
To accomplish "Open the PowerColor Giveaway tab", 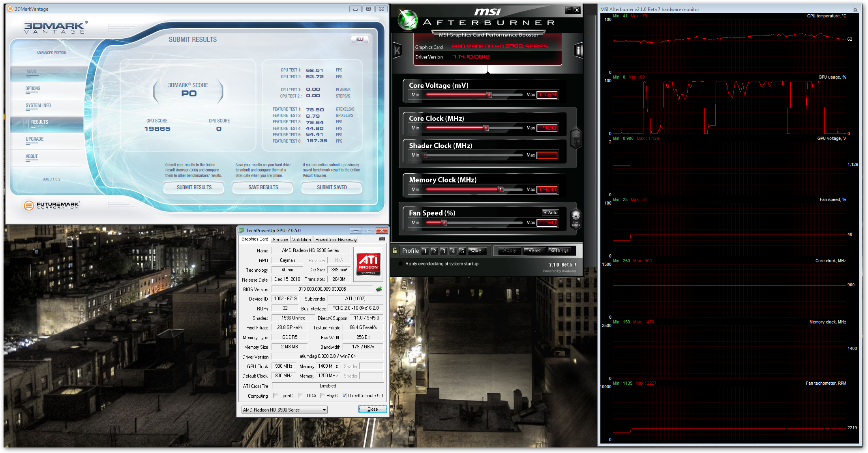I will [x=336, y=240].
